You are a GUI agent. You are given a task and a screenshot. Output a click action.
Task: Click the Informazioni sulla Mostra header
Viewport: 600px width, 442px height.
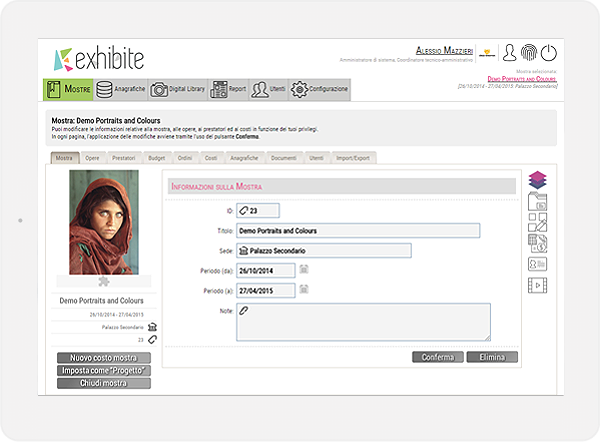[x=342, y=186]
